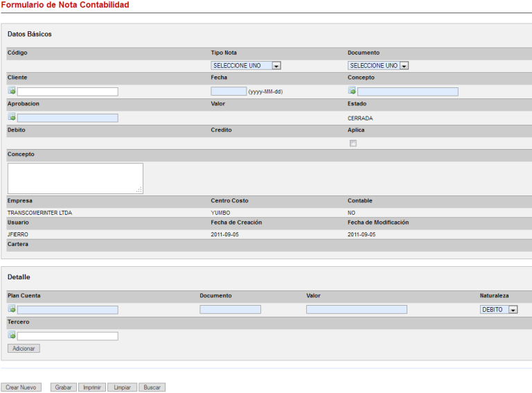532x393 pixels.
Task: Click the Documento input in Detalle
Action: click(x=230, y=310)
